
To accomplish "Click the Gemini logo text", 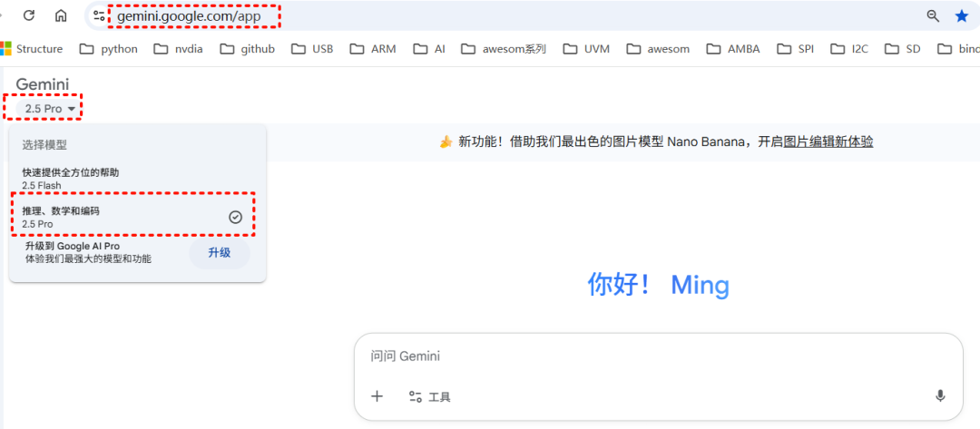I will click(x=43, y=84).
